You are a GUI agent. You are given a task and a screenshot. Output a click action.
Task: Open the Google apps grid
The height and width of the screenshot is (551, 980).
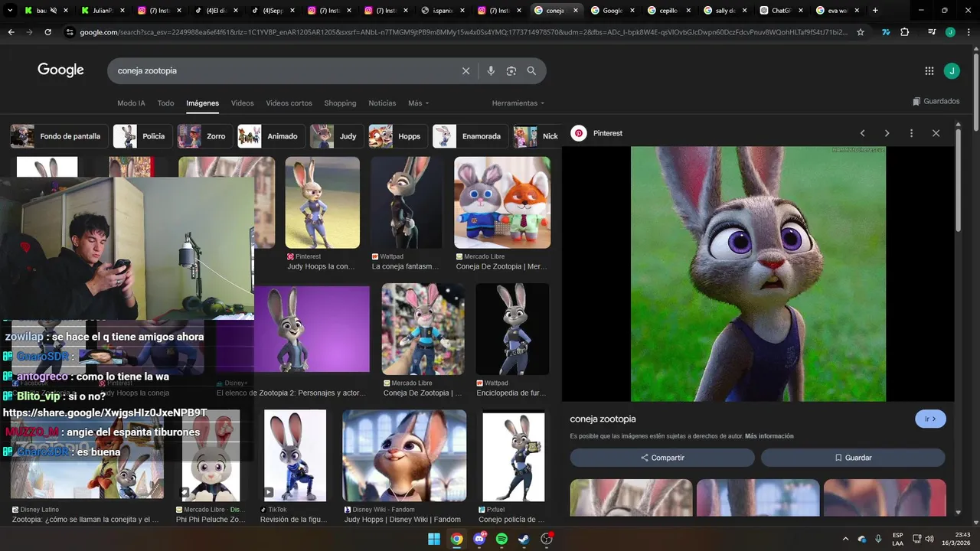(929, 71)
